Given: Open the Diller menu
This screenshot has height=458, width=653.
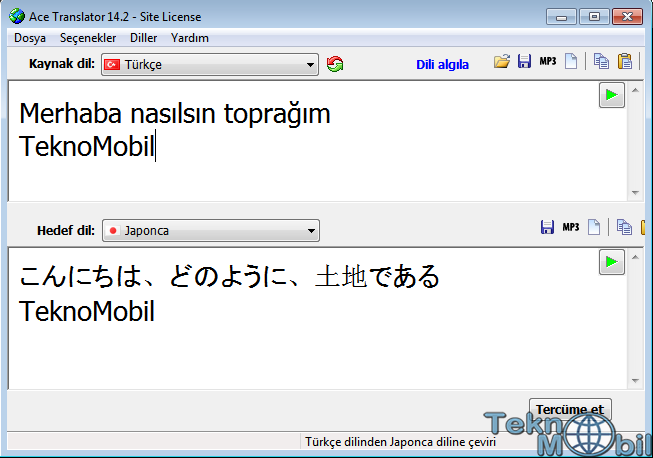Looking at the screenshot, I should tap(143, 38).
